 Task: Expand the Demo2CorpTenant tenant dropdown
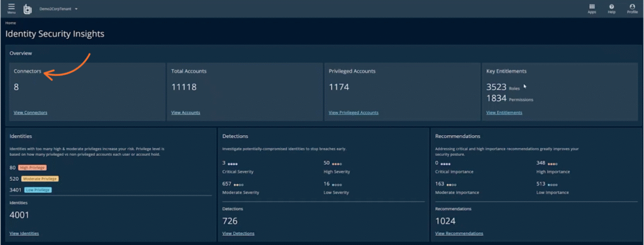point(58,9)
